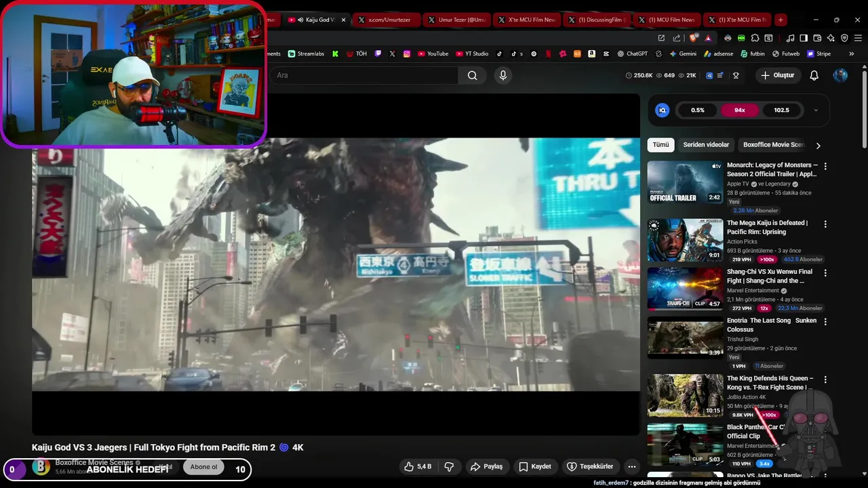Switch to the (1) MCU Film News tab
The height and width of the screenshot is (488, 868).
pyautogui.click(x=666, y=20)
